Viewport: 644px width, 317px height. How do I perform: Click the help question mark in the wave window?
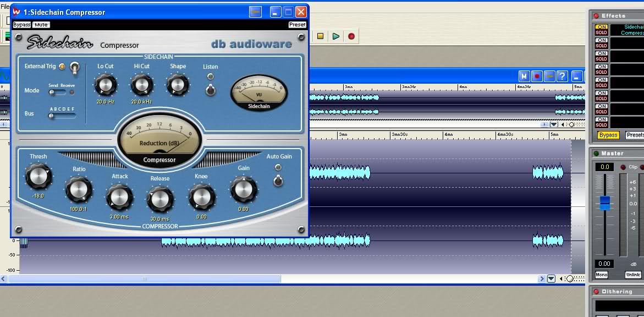[562, 76]
